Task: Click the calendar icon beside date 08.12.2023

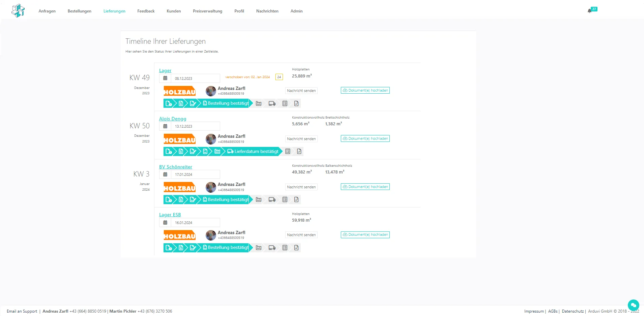Action: 165,78
